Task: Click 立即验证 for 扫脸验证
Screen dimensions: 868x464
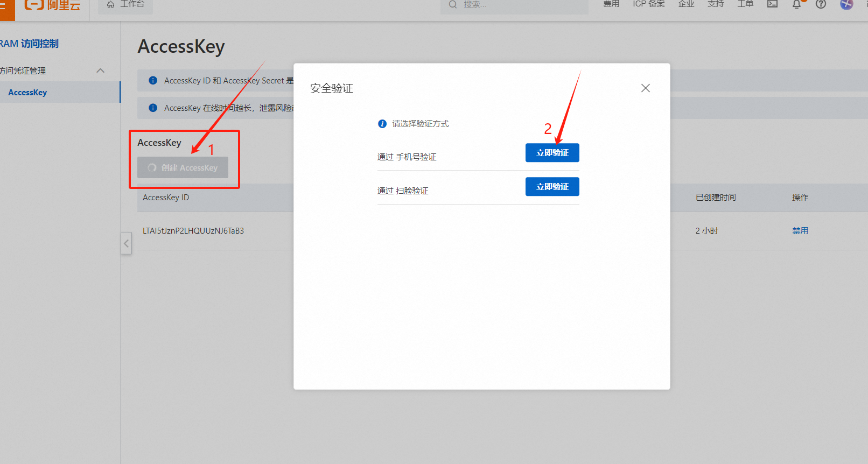Action: click(x=552, y=187)
